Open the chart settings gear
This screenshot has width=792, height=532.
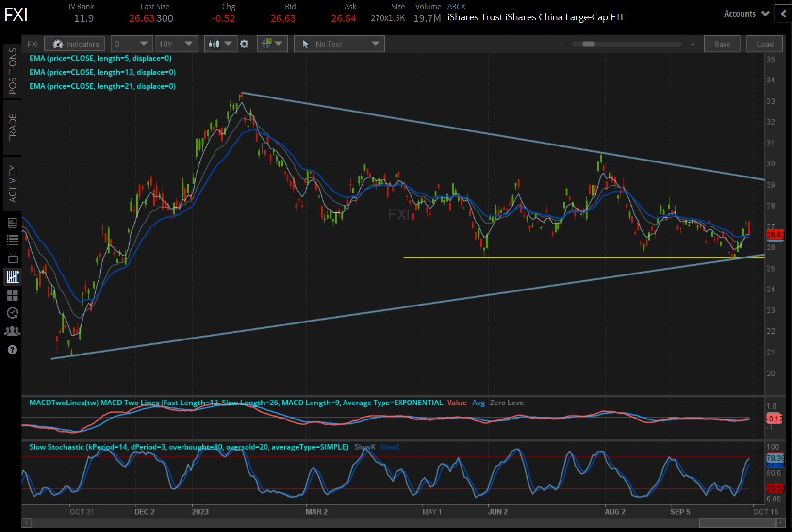[x=244, y=44]
